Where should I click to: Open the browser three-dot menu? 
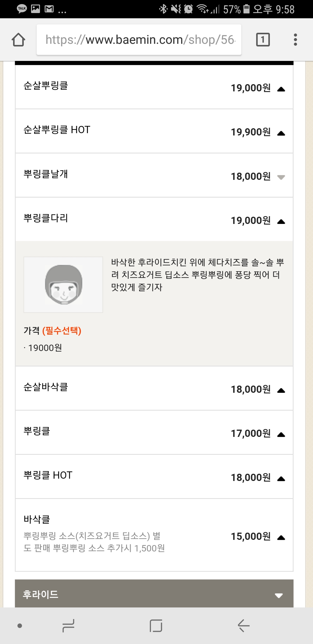point(295,40)
